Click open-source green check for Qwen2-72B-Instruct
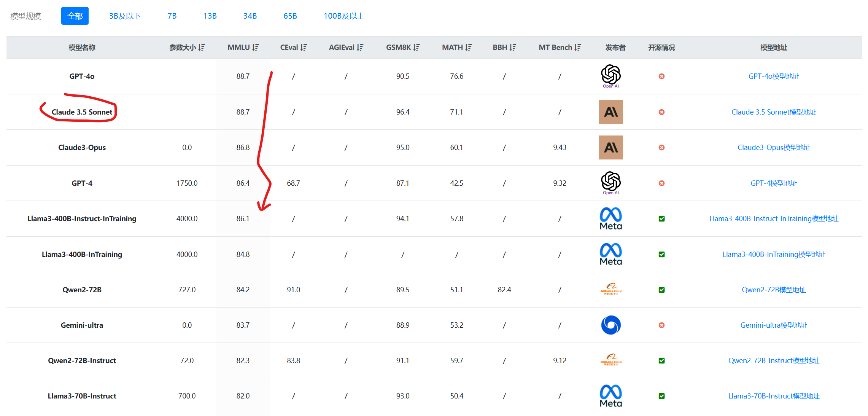 click(x=661, y=360)
